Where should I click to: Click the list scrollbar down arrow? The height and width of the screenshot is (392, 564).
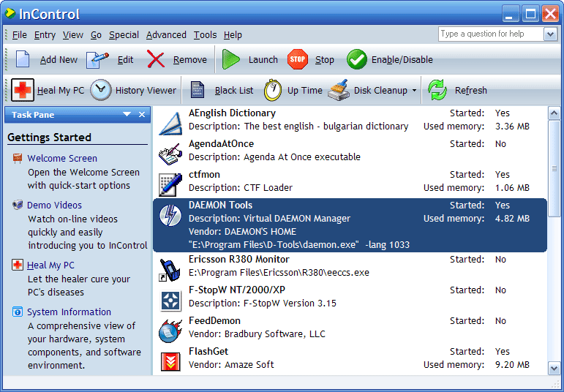coord(554,369)
